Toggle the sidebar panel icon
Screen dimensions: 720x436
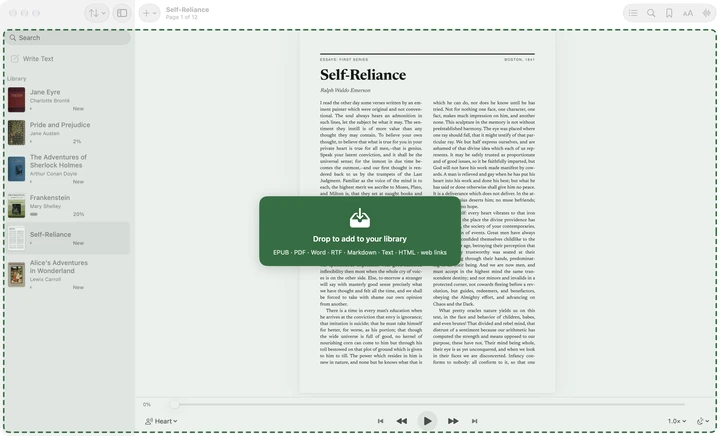coord(122,13)
